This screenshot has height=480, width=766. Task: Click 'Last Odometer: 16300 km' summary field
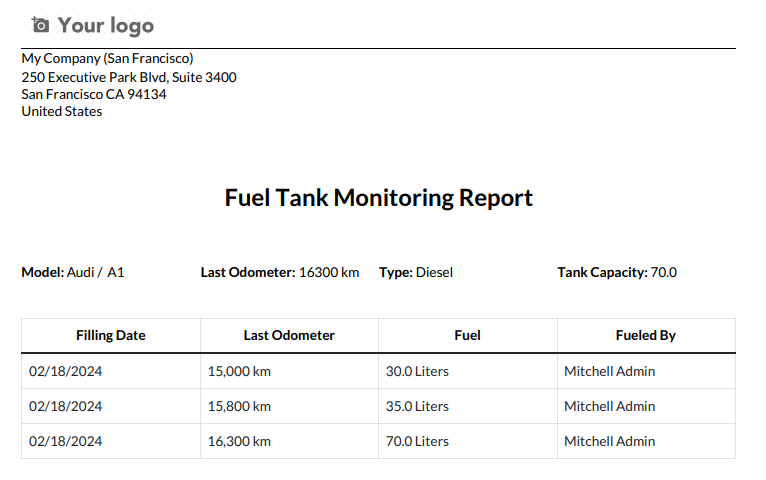coord(280,272)
